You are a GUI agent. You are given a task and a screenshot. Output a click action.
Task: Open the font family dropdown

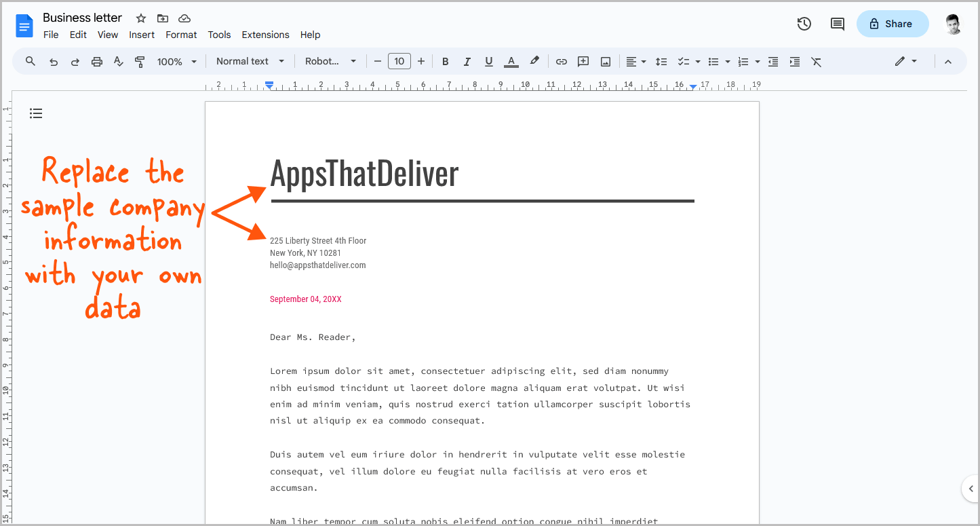[x=330, y=60]
